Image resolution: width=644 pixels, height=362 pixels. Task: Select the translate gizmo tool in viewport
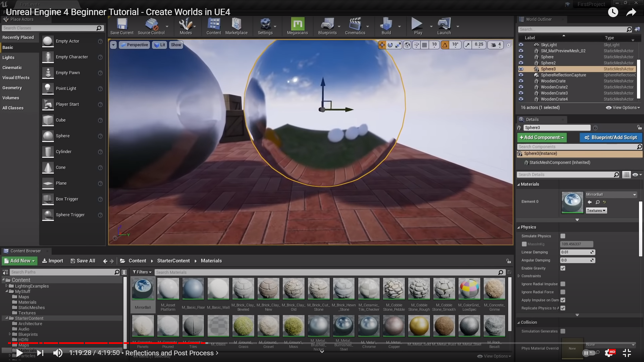tap(382, 45)
